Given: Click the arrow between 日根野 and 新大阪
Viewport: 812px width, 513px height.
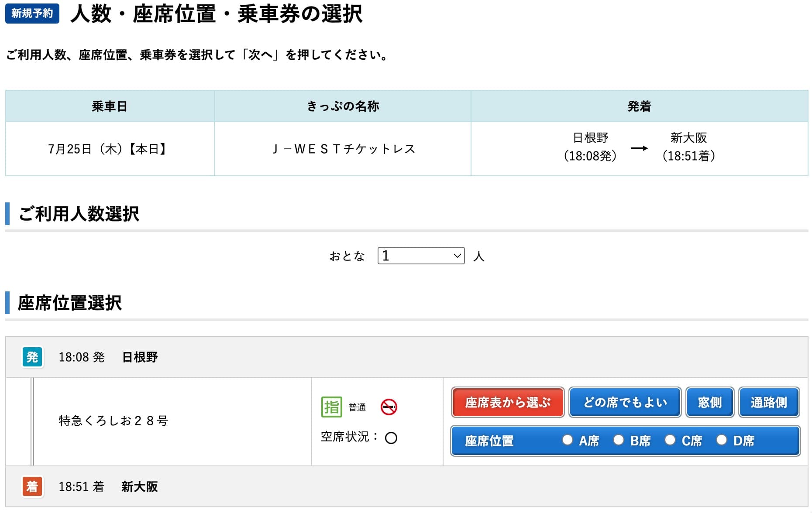Looking at the screenshot, I should click(639, 148).
